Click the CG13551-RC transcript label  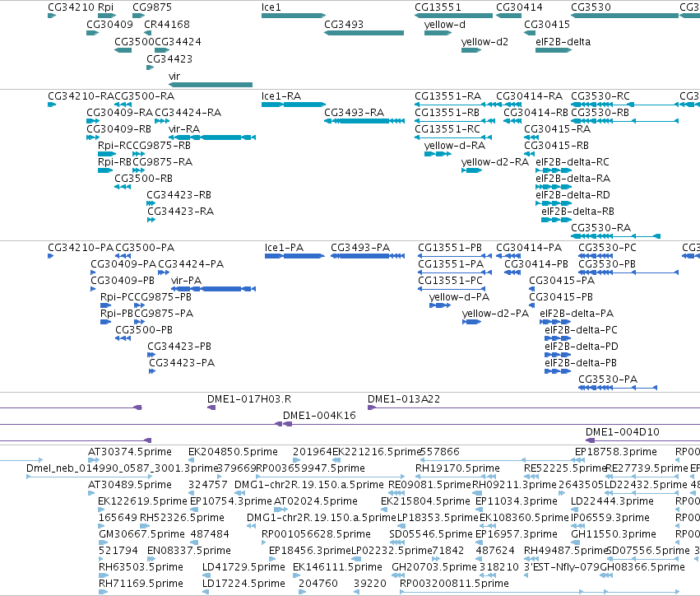447,129
